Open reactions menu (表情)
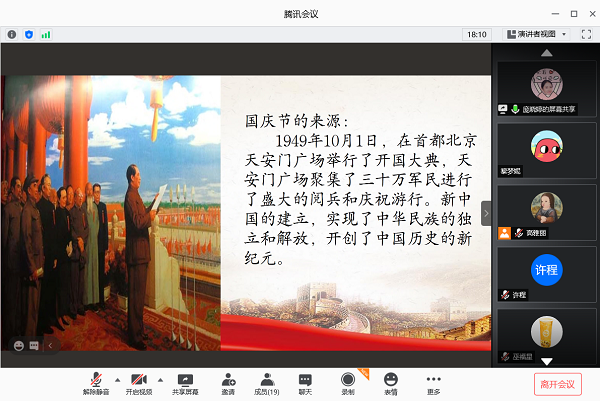Screen dimensions: 600x401 tap(391, 383)
